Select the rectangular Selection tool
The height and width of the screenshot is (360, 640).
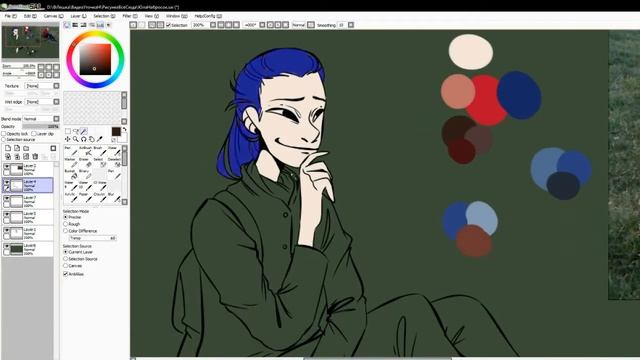[x=68, y=131]
